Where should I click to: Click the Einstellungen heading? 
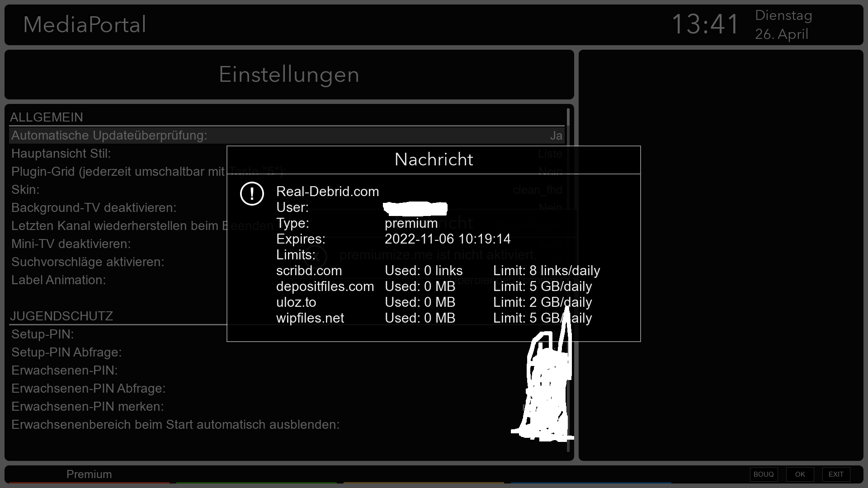[x=289, y=75]
